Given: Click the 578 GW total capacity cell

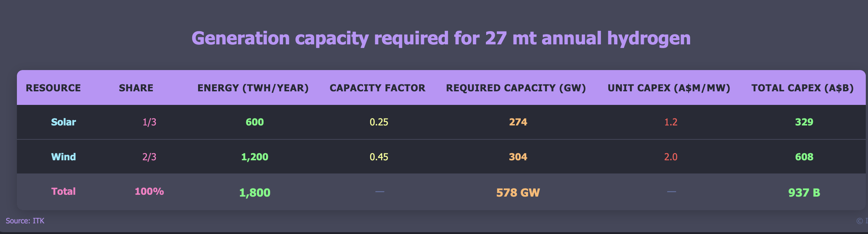Looking at the screenshot, I should 518,193.
